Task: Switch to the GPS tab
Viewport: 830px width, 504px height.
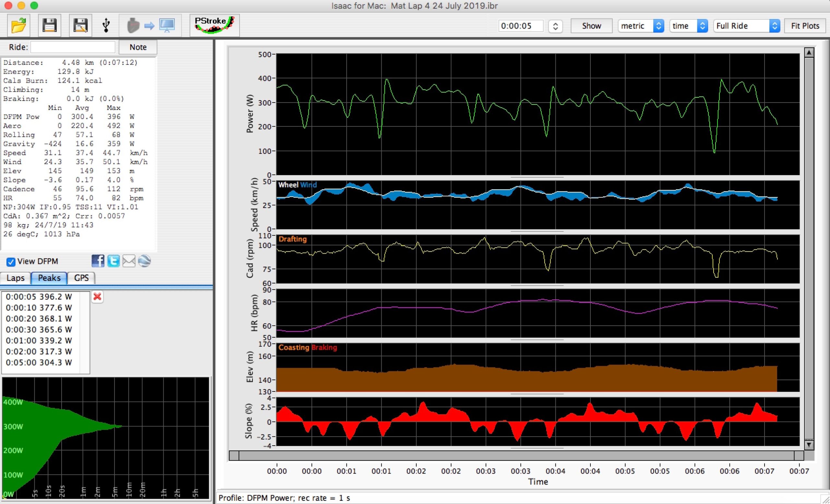Action: (x=81, y=278)
